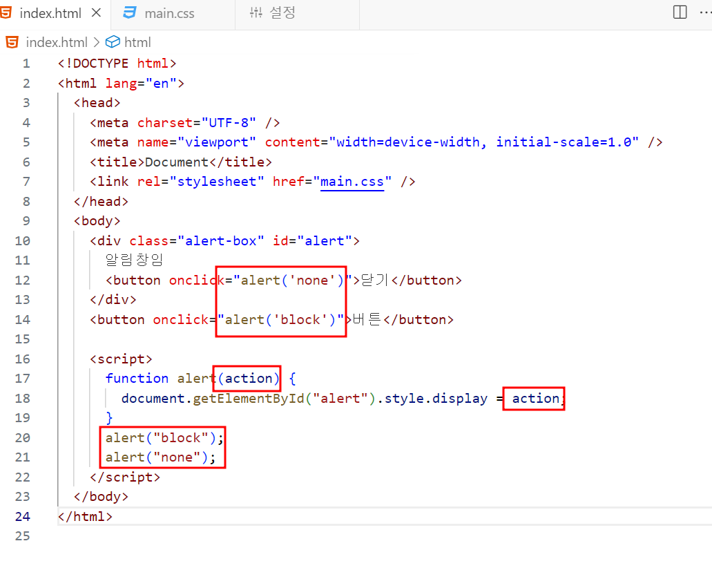Click the opening head tag

point(97,103)
